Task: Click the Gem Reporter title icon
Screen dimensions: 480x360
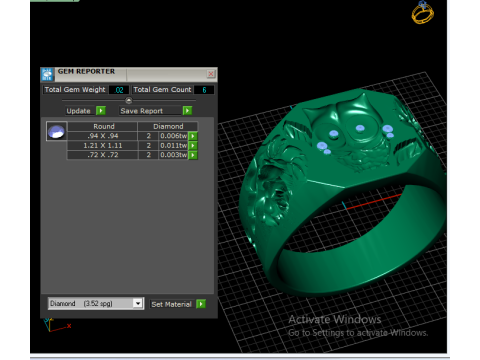Action: click(x=47, y=74)
